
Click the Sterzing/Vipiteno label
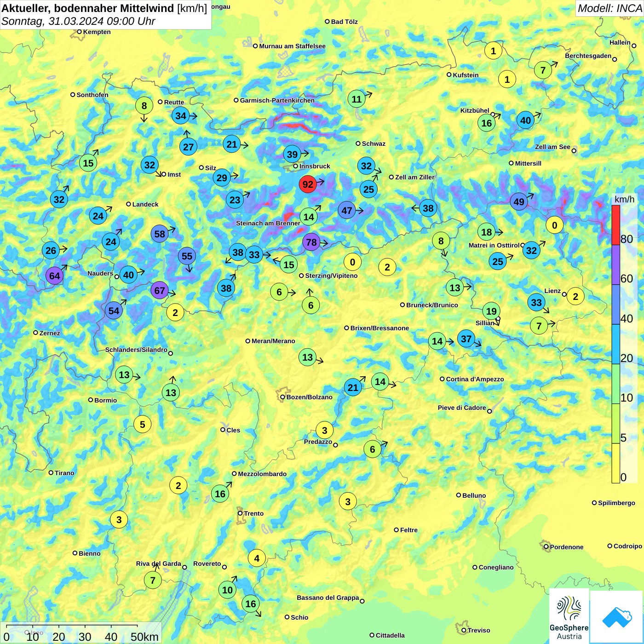pyautogui.click(x=331, y=276)
